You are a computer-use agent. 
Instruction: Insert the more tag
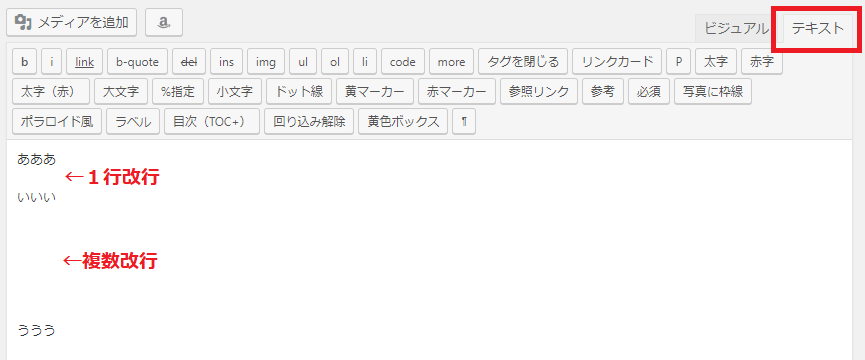point(451,62)
